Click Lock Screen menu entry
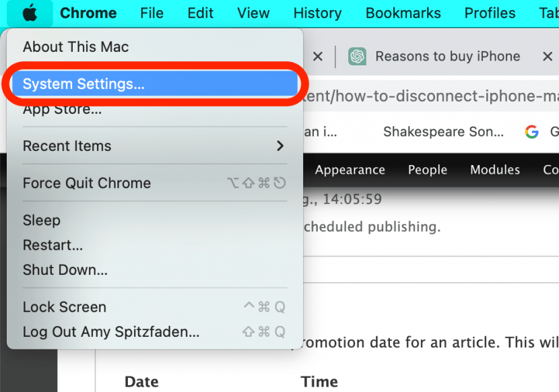The height and width of the screenshot is (392, 559). click(x=64, y=307)
